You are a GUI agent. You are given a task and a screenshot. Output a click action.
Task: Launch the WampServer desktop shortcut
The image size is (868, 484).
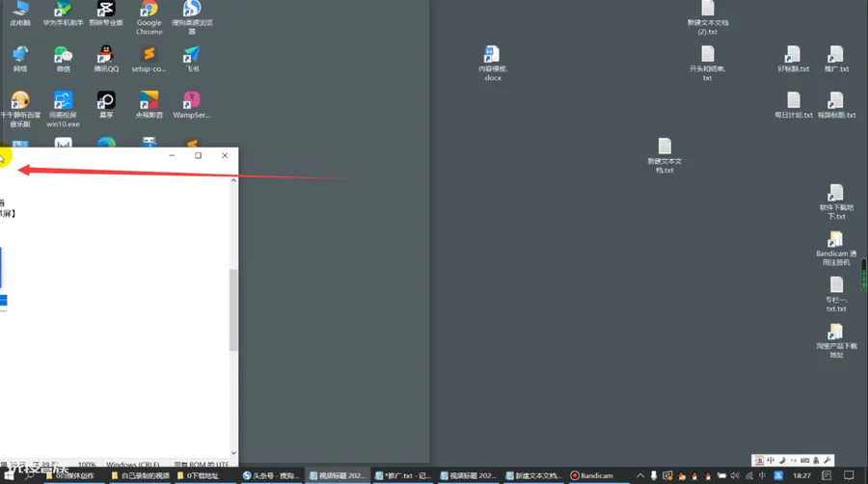(192, 105)
